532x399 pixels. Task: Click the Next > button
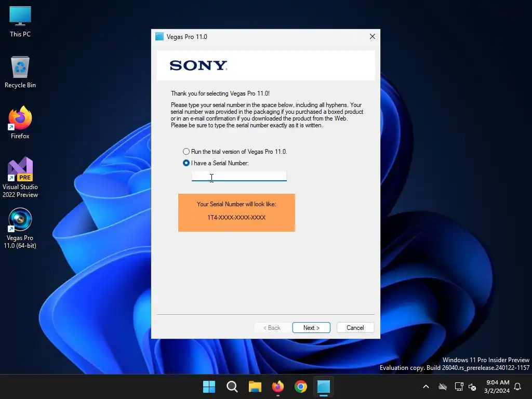pos(312,328)
